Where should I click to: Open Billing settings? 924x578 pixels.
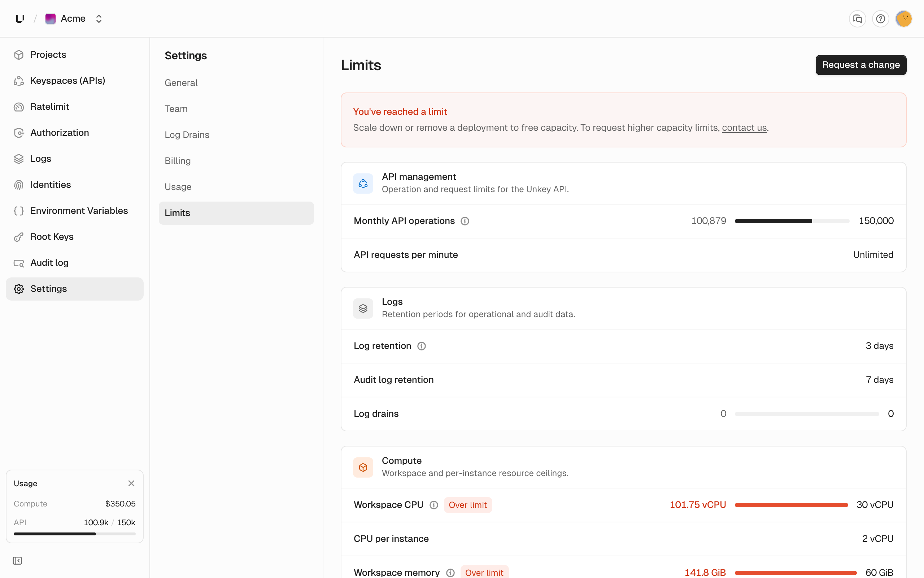(x=236, y=161)
